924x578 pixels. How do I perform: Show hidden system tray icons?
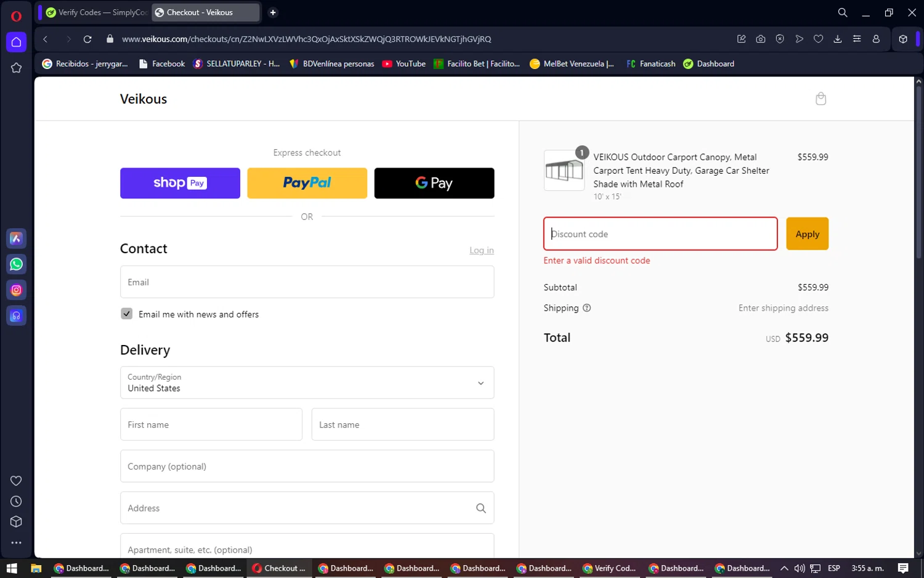point(784,568)
